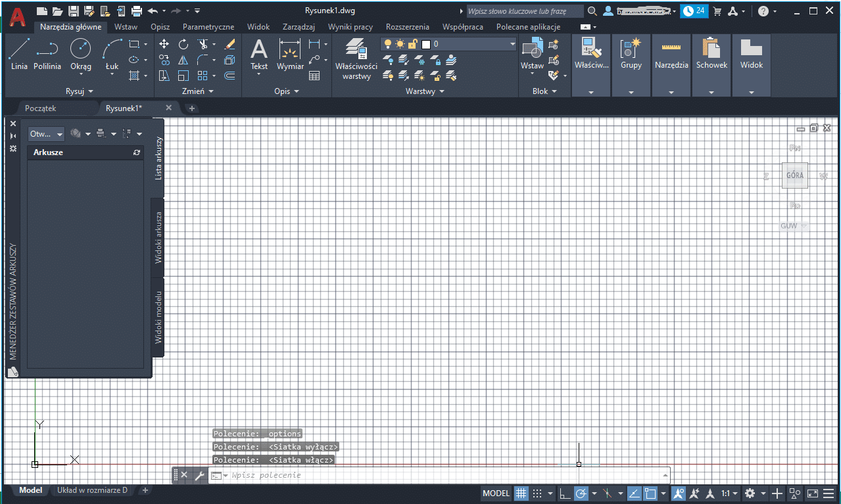The image size is (841, 504).
Task: Toggle 2D object snap in status bar
Action: coord(651,493)
